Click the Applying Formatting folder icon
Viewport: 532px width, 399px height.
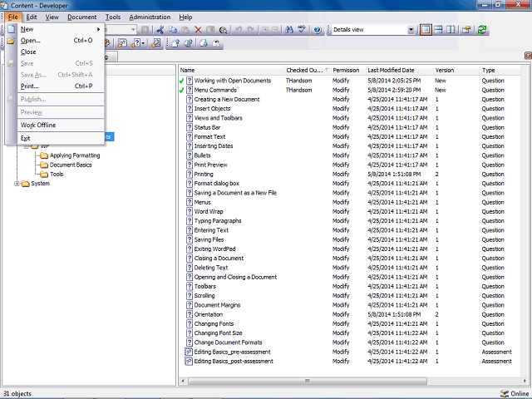pyautogui.click(x=44, y=155)
